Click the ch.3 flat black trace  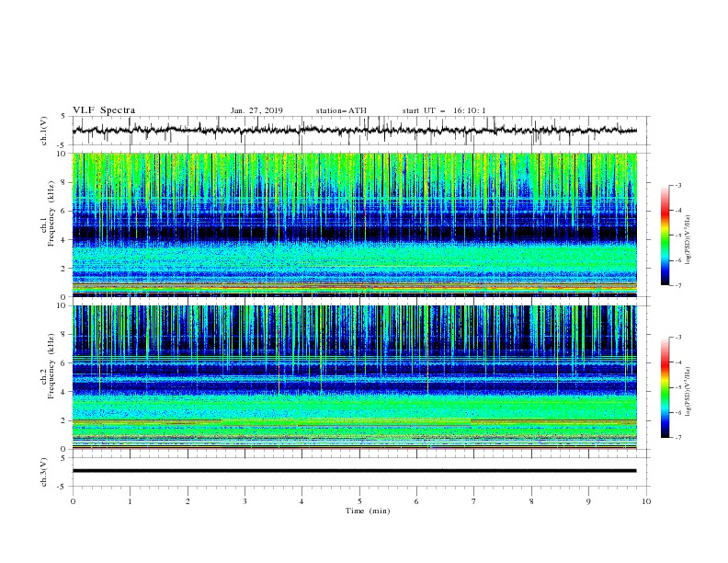354,471
